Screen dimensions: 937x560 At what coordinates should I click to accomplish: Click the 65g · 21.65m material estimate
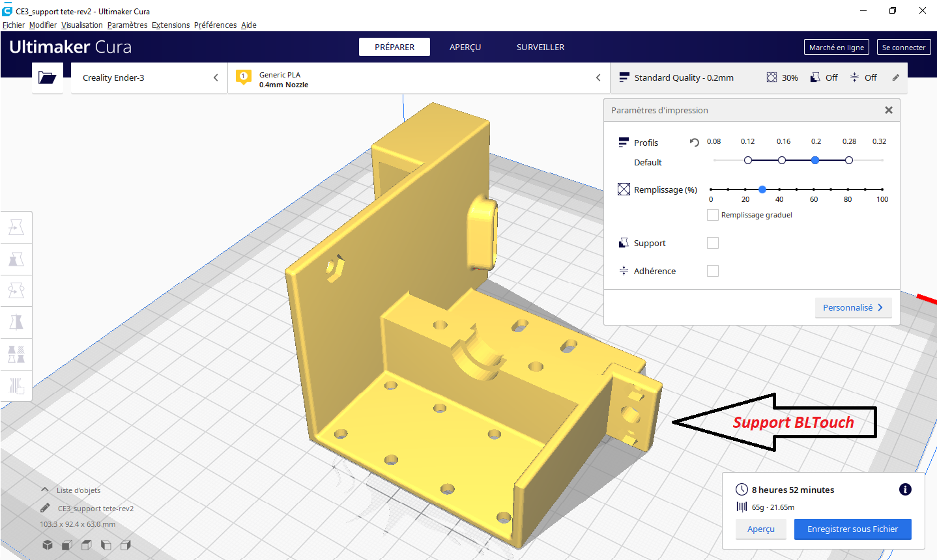(x=773, y=507)
